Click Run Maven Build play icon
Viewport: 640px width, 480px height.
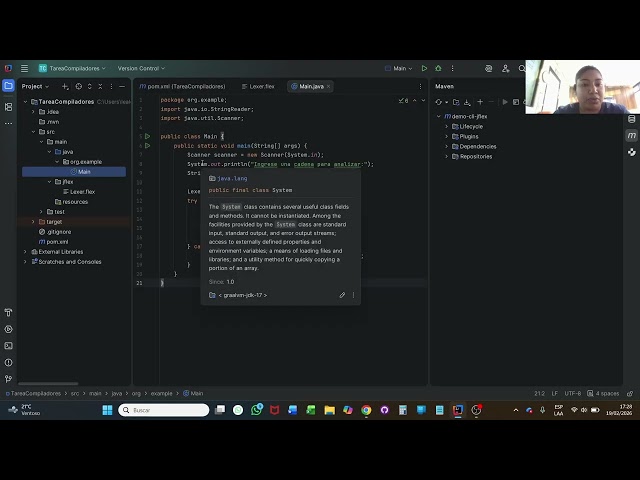[x=505, y=102]
